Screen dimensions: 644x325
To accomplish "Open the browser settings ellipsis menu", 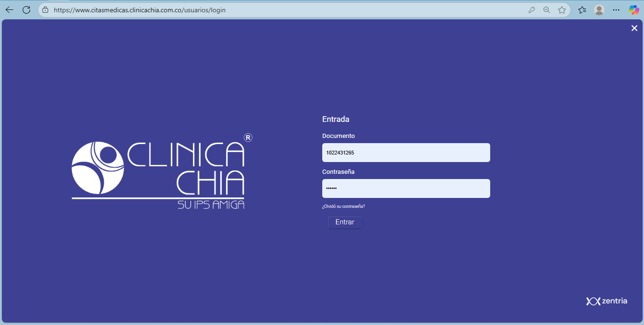I will [616, 10].
